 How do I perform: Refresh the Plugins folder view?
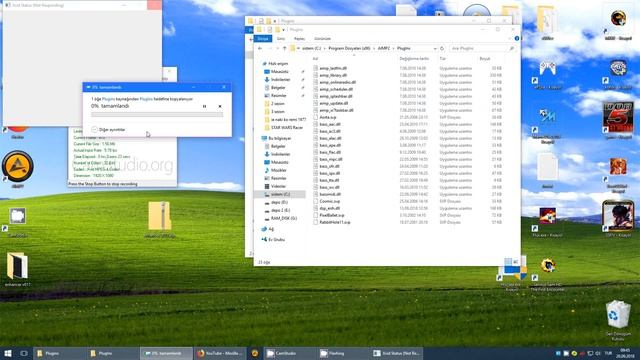tap(442, 48)
